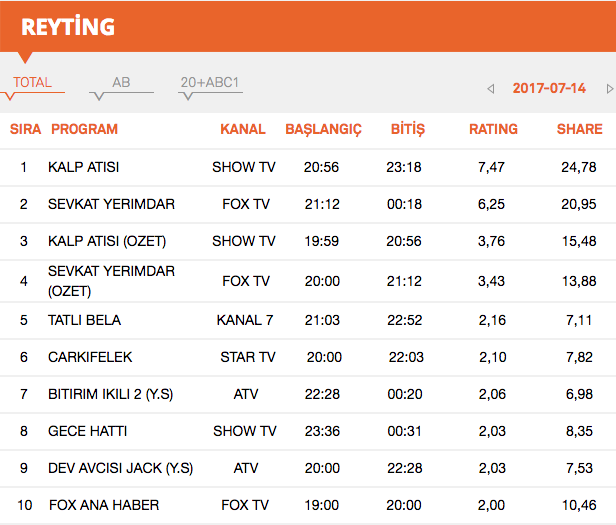The width and height of the screenshot is (616, 525).
Task: Click the previous date arrow
Action: pyautogui.click(x=490, y=89)
